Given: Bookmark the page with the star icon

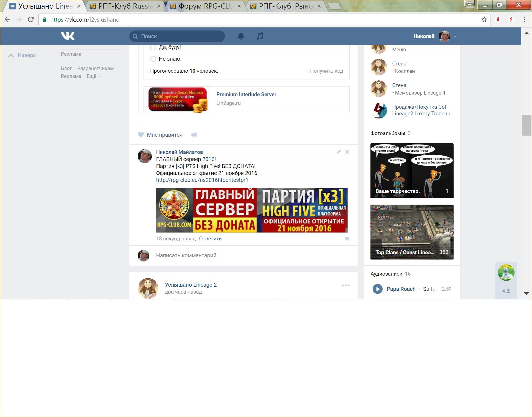Looking at the screenshot, I should click(484, 19).
